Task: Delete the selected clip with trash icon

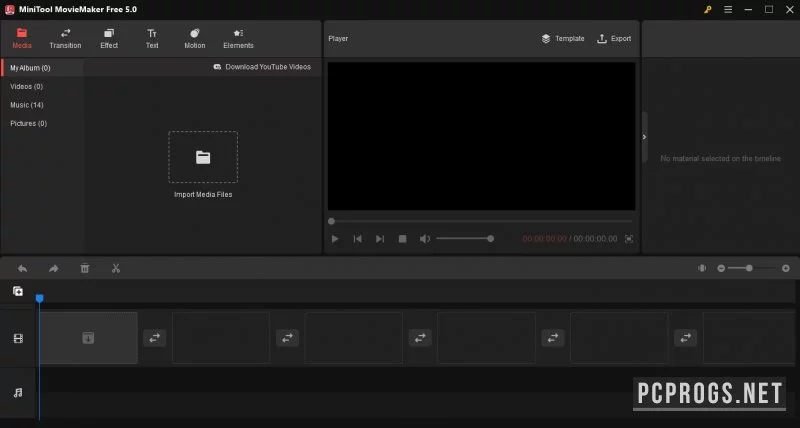Action: pos(85,268)
